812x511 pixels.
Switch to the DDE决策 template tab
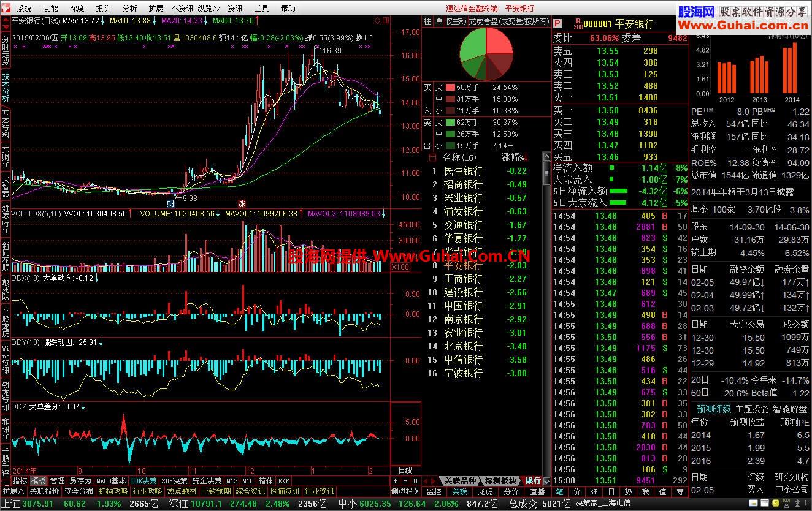144,481
